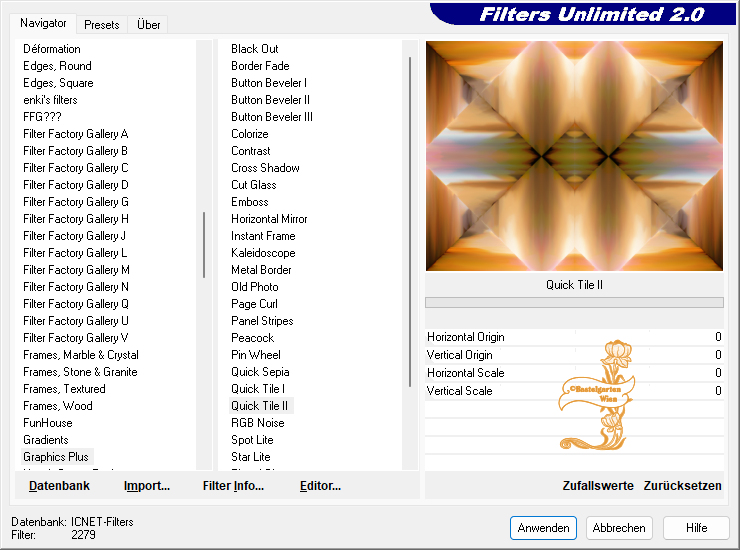Choose Quick Tile II filter
740x550 pixels.
(x=259, y=406)
